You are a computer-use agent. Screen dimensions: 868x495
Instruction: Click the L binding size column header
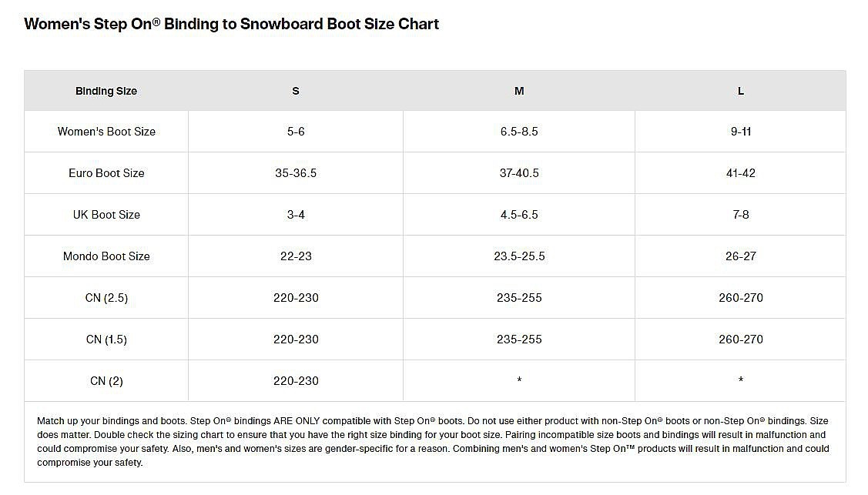point(741,91)
